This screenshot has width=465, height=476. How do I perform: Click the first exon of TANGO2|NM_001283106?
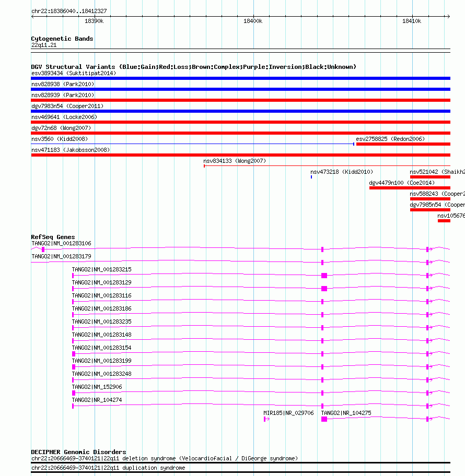[43, 249]
